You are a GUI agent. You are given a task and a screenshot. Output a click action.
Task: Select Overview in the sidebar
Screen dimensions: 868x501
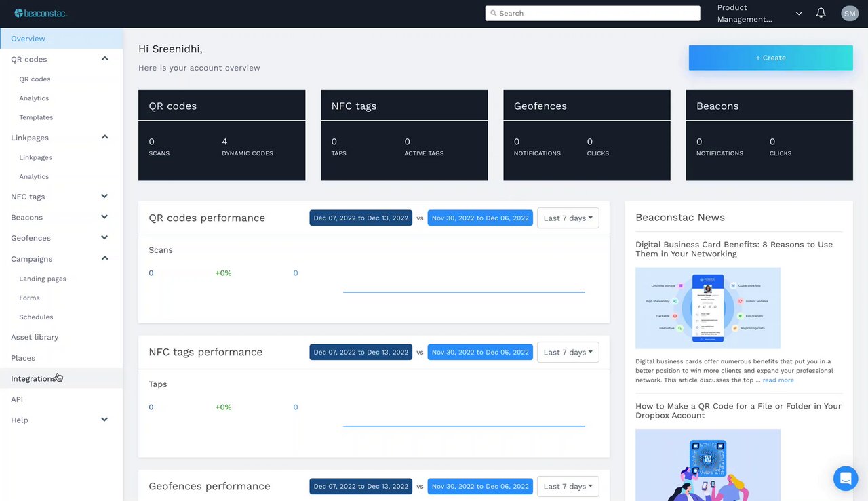pyautogui.click(x=61, y=39)
